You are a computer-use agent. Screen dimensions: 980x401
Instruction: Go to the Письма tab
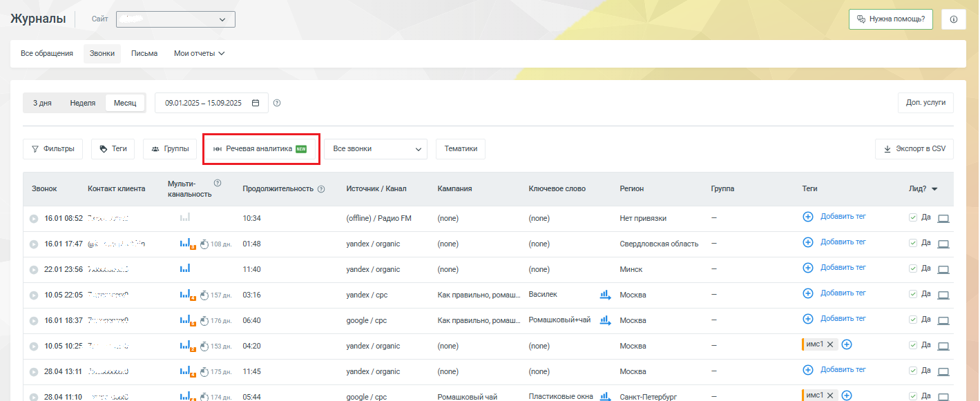[144, 54]
